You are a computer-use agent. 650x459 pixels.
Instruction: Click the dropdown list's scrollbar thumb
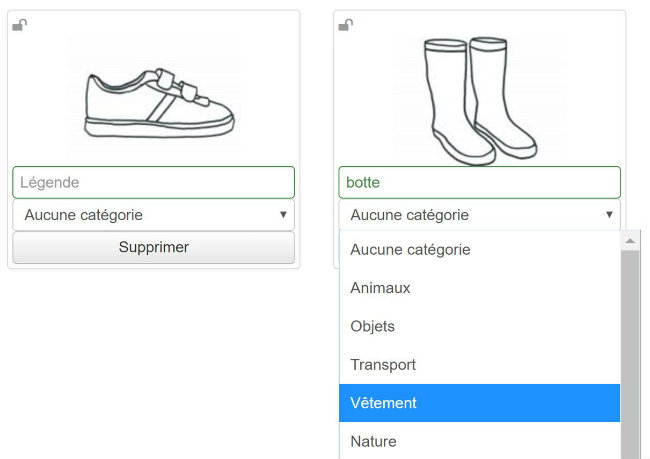[x=630, y=350]
